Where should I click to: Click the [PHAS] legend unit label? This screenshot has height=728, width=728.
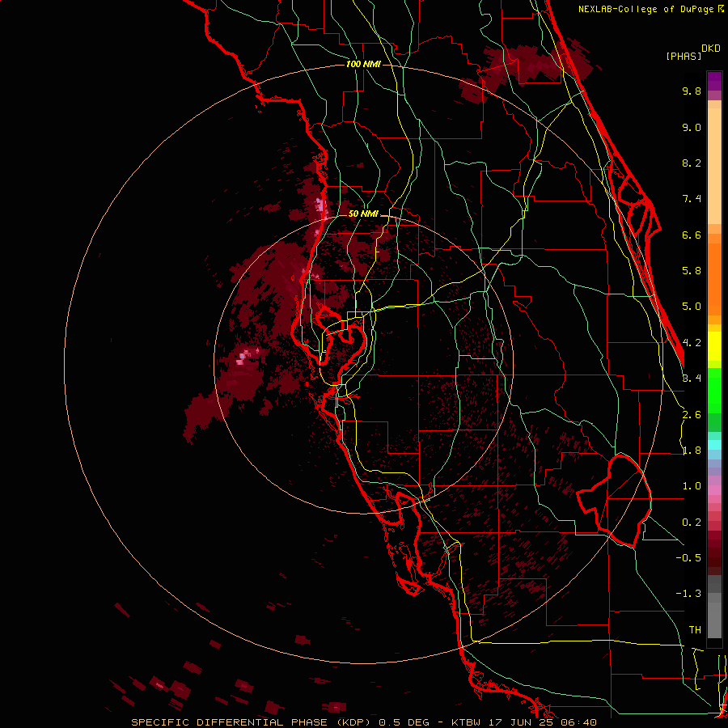tap(684, 56)
